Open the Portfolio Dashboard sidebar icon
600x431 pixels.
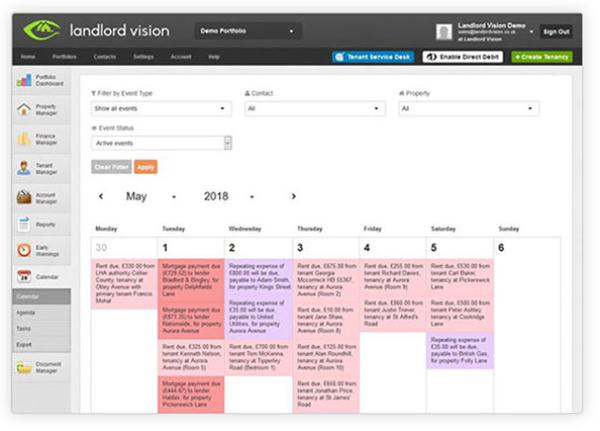tap(24, 80)
